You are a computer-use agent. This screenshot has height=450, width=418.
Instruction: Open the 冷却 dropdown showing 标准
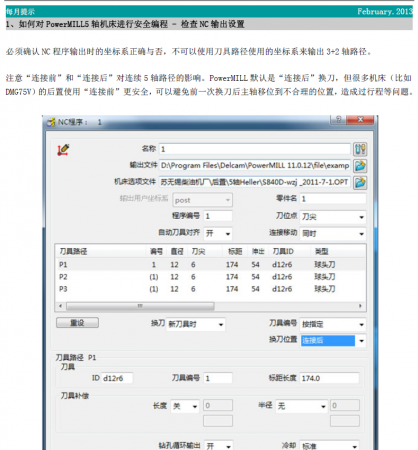pyautogui.click(x=329, y=446)
